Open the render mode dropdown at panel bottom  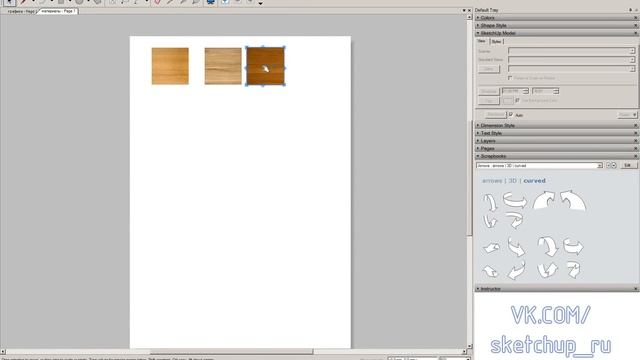627,115
